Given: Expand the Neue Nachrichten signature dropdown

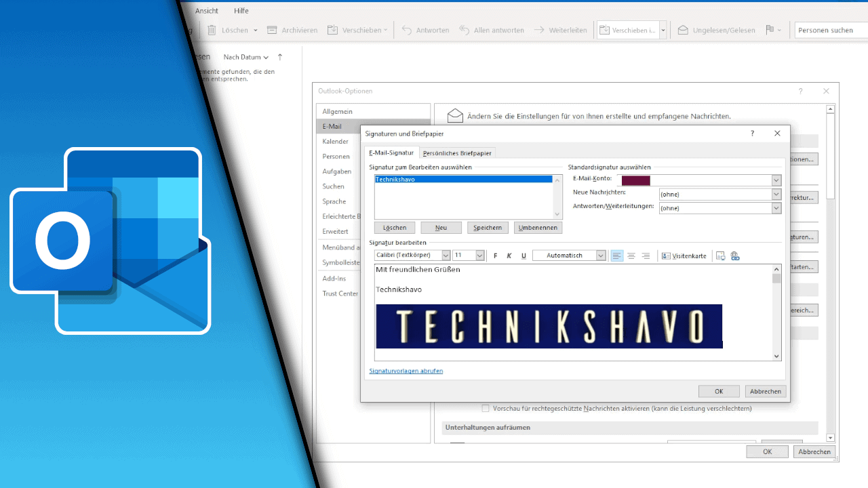Looking at the screenshot, I should click(776, 195).
